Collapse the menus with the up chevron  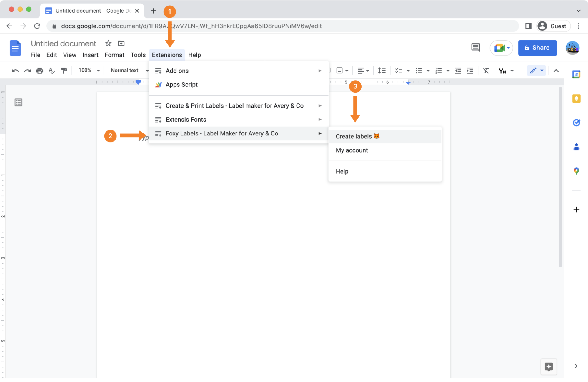556,71
